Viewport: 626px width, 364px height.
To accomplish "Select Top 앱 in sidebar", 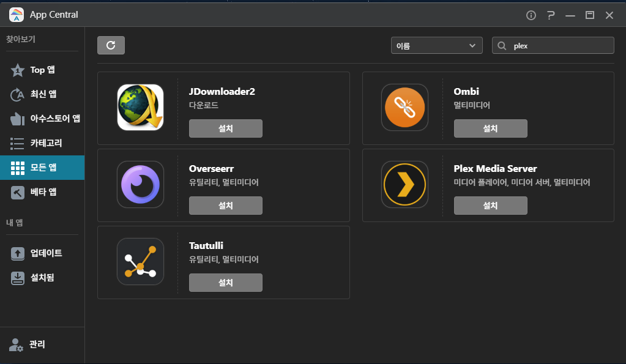I will click(42, 70).
